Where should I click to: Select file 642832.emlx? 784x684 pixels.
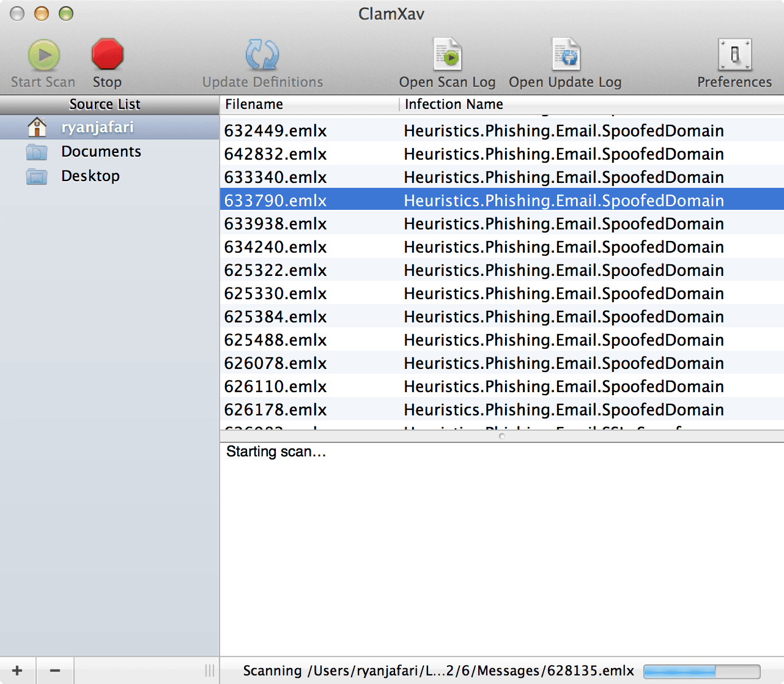(x=275, y=154)
